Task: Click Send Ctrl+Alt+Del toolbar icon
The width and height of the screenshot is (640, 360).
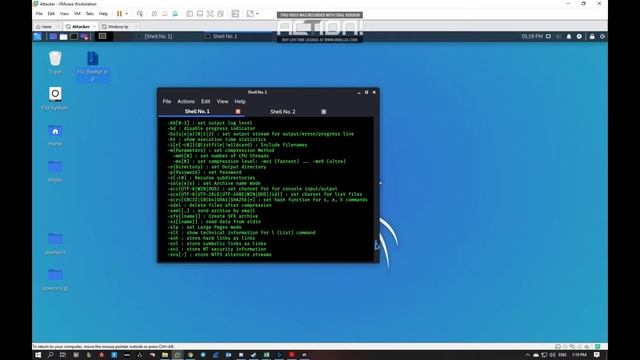Action: (140, 13)
